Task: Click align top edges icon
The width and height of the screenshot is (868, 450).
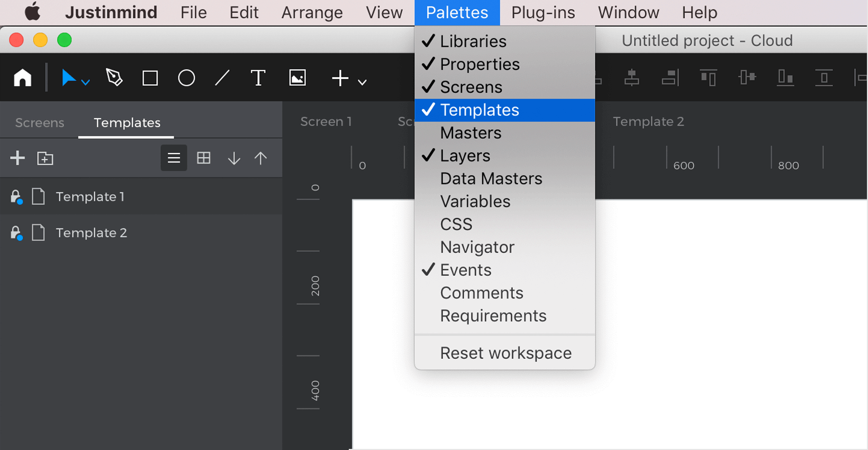Action: click(x=708, y=78)
